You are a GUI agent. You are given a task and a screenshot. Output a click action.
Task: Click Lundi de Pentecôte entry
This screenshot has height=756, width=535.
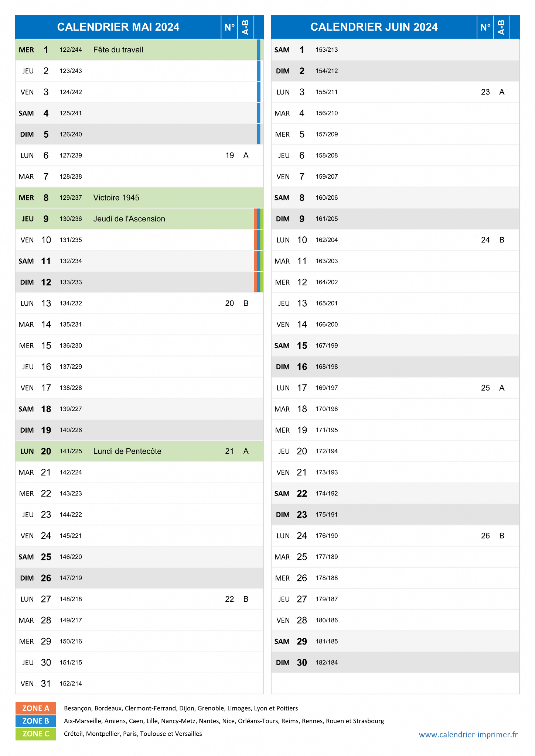(x=127, y=451)
